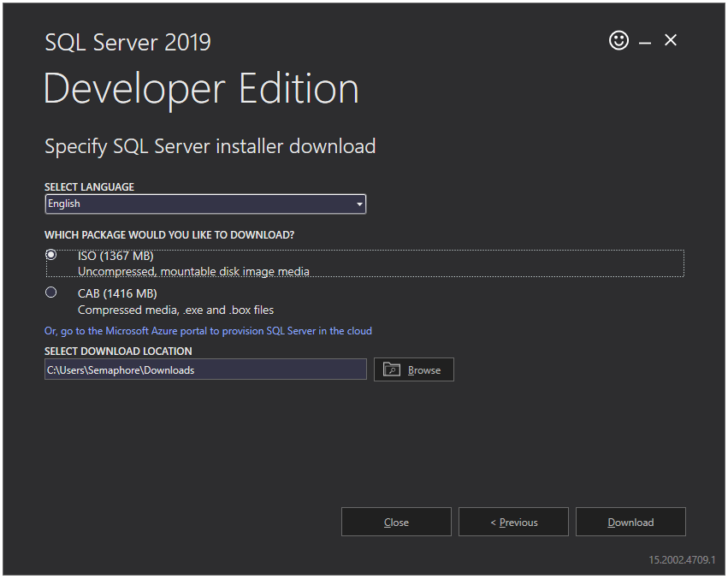Close the installer with the X icon
Screen dimensions: 728x579
pyautogui.click(x=671, y=40)
